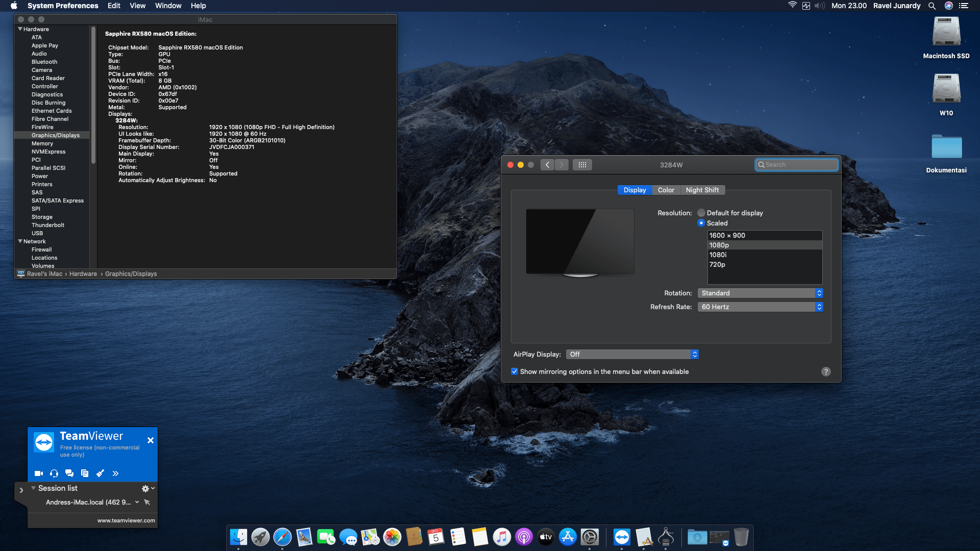Open www.teamviewer.com link

126,520
